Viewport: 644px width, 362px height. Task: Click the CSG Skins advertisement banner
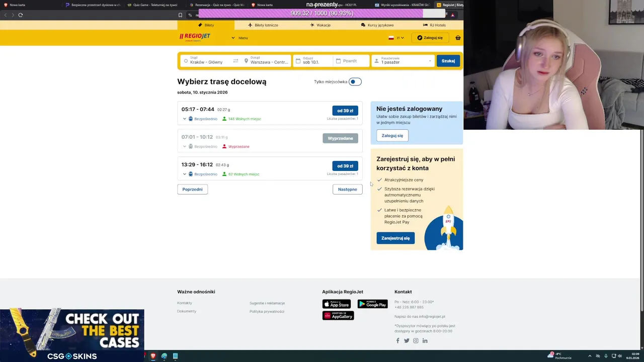click(x=72, y=335)
